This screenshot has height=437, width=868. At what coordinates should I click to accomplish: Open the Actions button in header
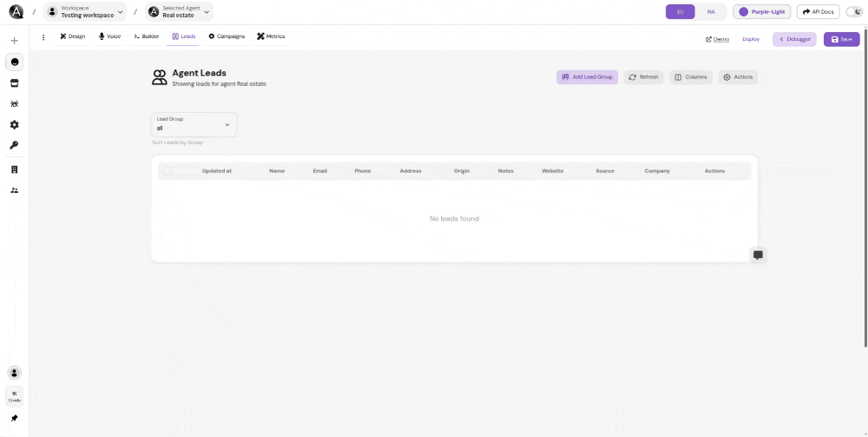pyautogui.click(x=738, y=77)
